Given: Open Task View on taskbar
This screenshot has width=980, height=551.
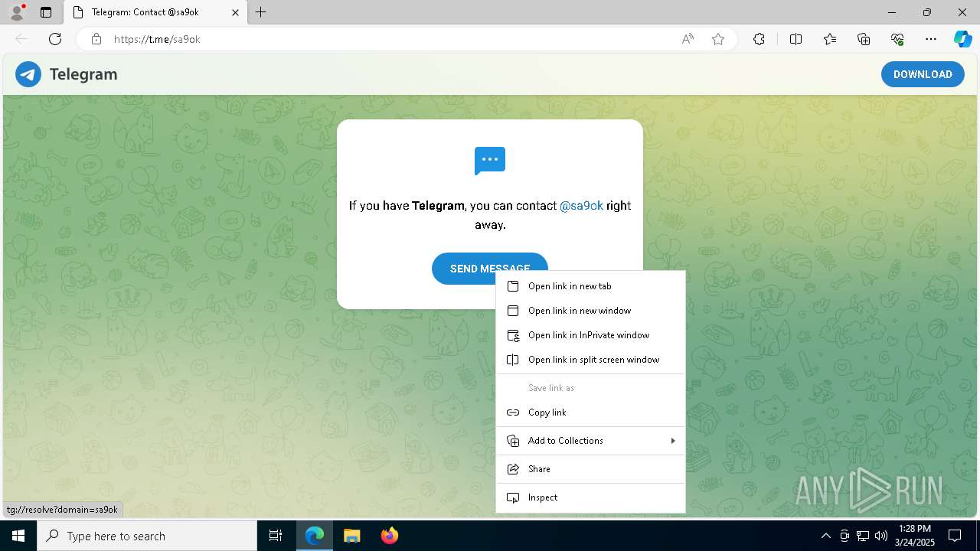Looking at the screenshot, I should pos(276,536).
